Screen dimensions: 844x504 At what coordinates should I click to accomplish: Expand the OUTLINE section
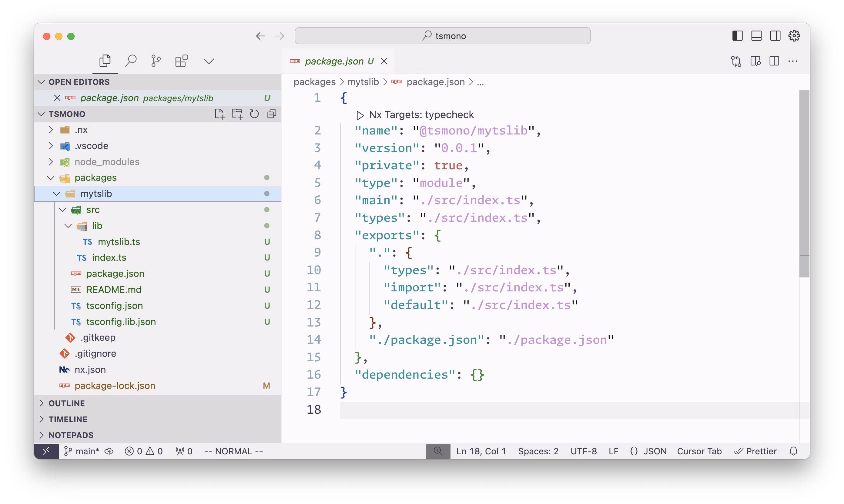(67, 403)
